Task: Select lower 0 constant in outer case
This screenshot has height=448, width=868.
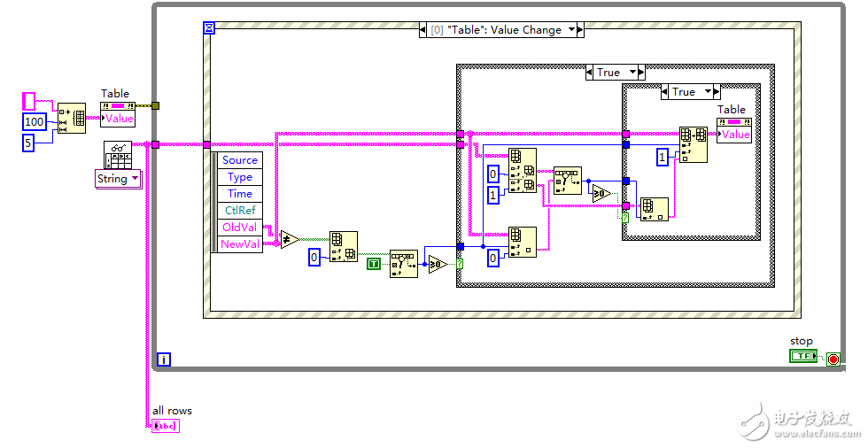Action: click(x=493, y=257)
